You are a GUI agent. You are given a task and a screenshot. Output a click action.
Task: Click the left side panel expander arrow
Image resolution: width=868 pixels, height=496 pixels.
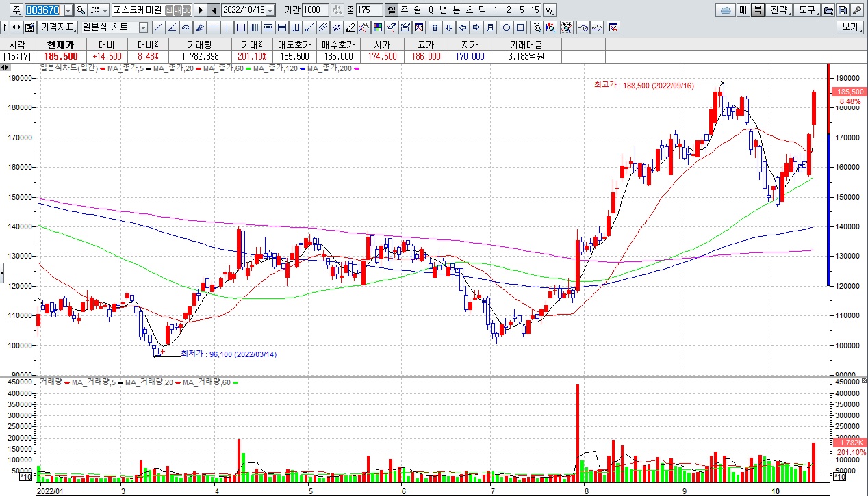coord(2,274)
